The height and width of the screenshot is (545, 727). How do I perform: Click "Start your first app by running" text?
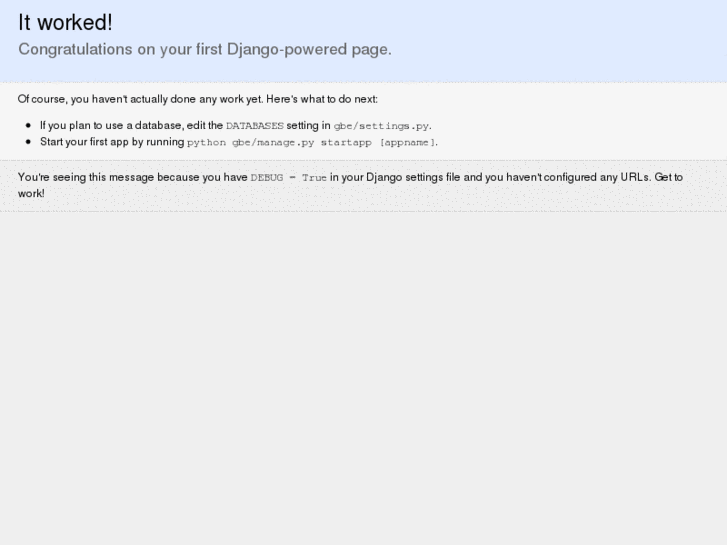(x=112, y=142)
